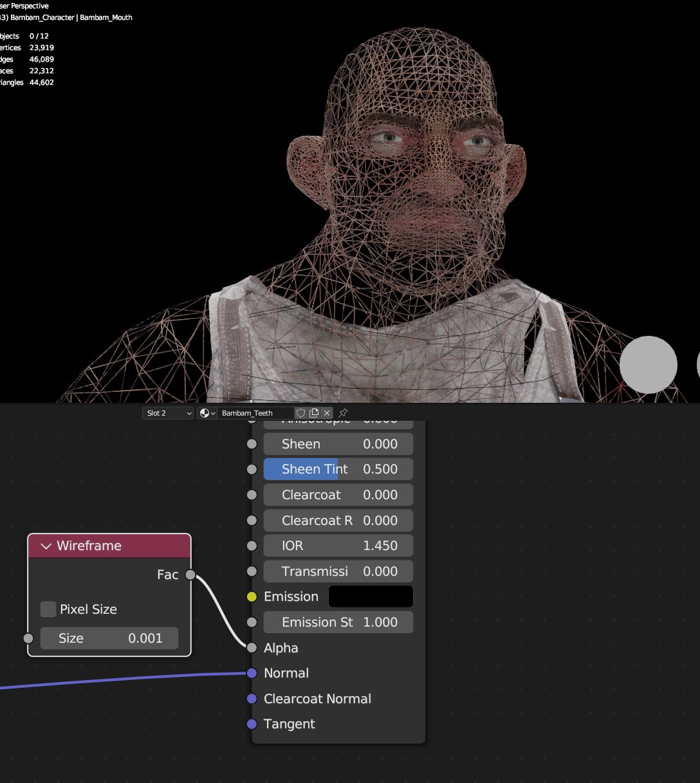Open the Slot 2 dropdown

167,413
